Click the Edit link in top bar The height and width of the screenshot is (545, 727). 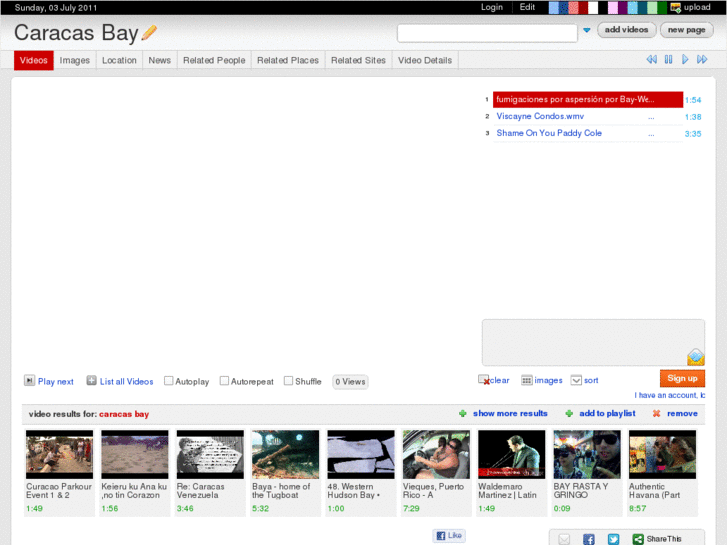coord(527,7)
